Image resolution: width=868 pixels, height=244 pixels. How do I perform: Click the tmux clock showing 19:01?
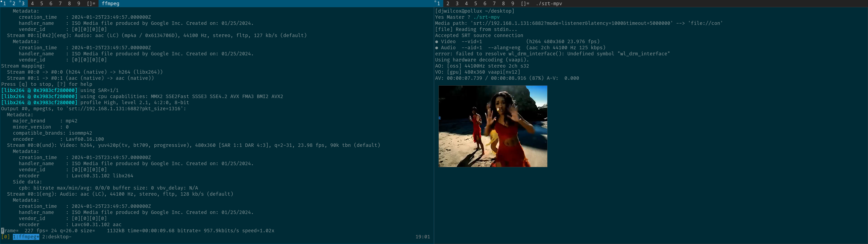[422, 237]
